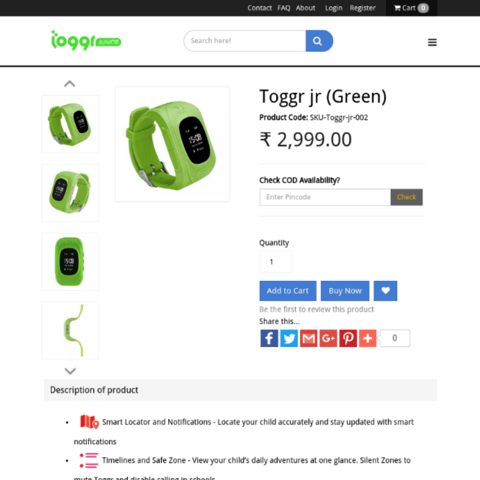Open more share options plus icon

click(368, 338)
